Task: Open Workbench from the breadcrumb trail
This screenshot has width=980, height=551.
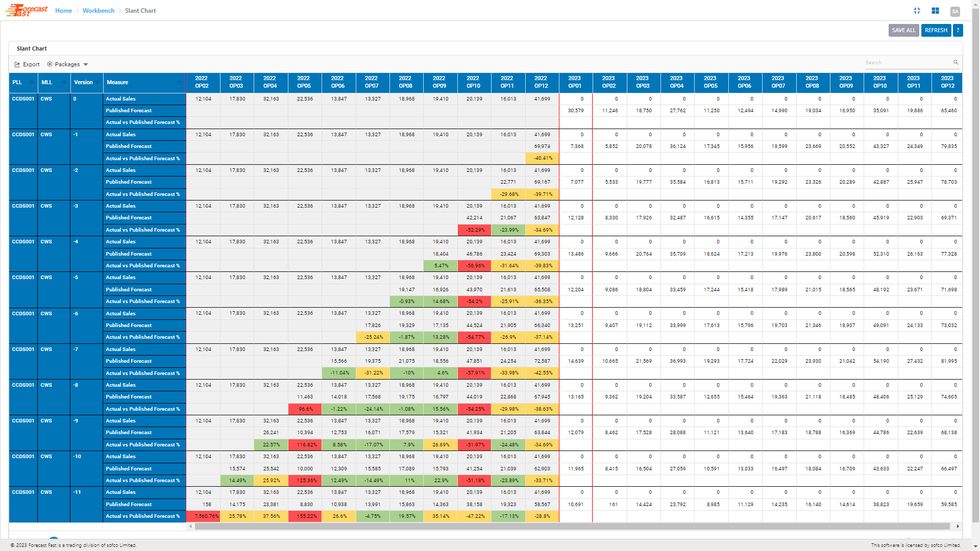Action: click(99, 10)
